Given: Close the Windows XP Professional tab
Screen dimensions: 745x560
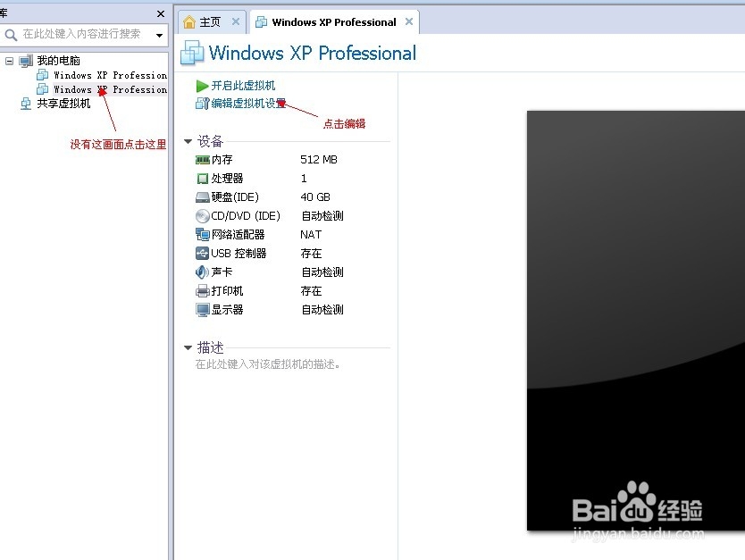Looking at the screenshot, I should [x=409, y=21].
